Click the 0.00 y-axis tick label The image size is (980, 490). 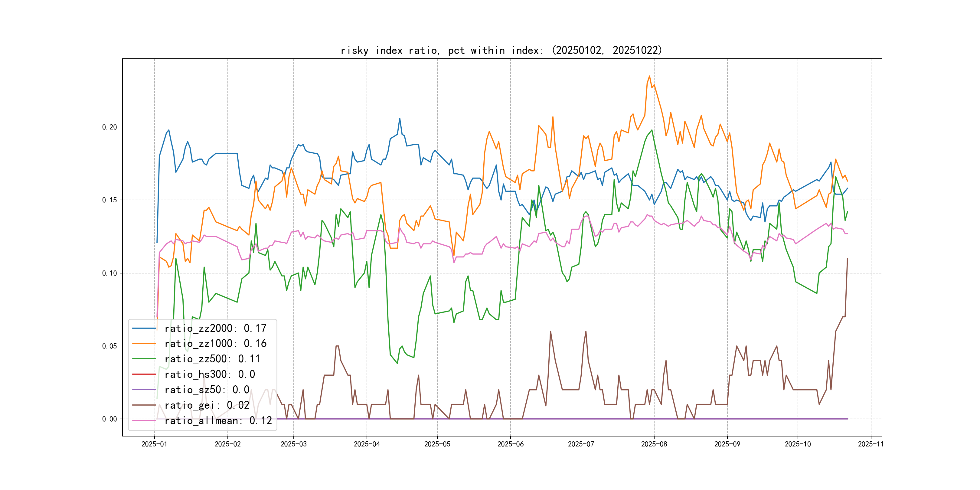(109, 419)
